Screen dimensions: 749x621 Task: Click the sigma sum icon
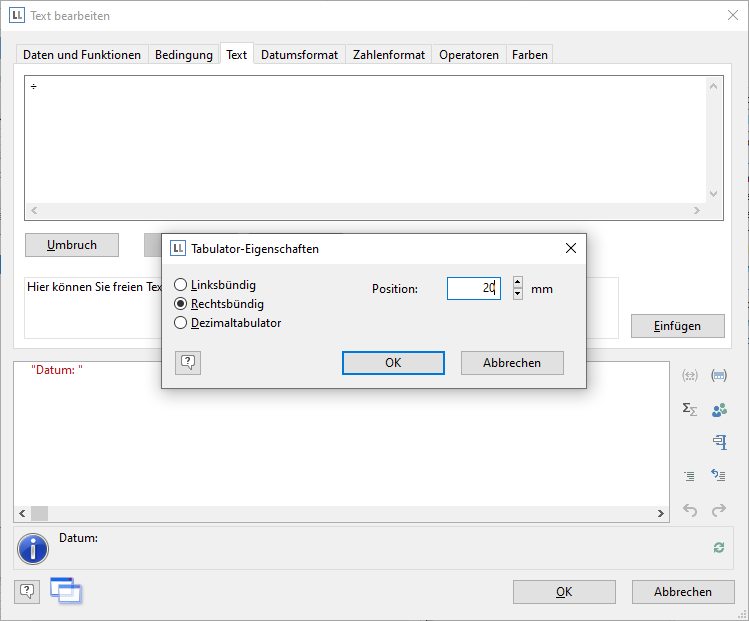point(689,409)
